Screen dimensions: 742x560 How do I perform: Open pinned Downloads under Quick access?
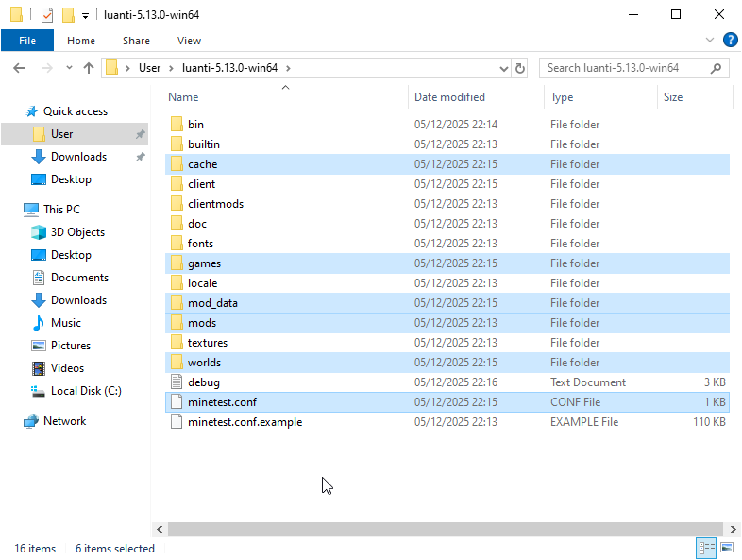[x=78, y=157]
